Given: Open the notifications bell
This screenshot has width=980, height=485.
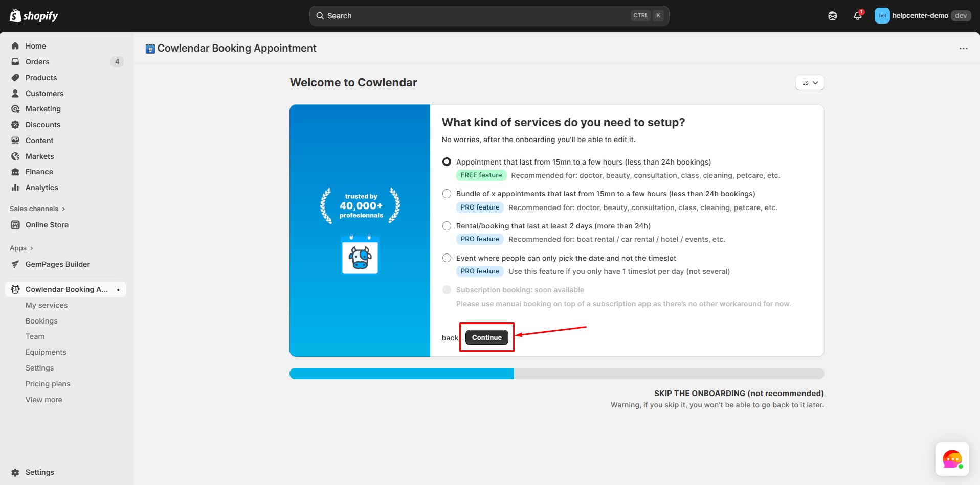Looking at the screenshot, I should coord(857,16).
